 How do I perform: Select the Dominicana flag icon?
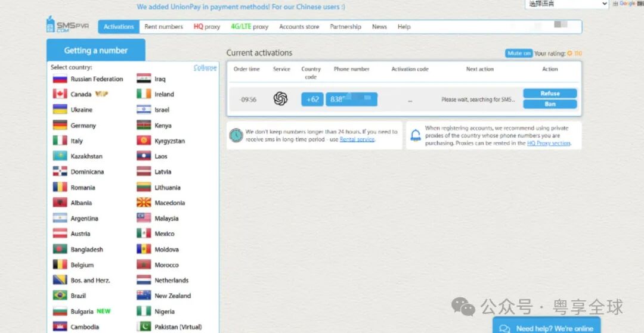tap(60, 172)
